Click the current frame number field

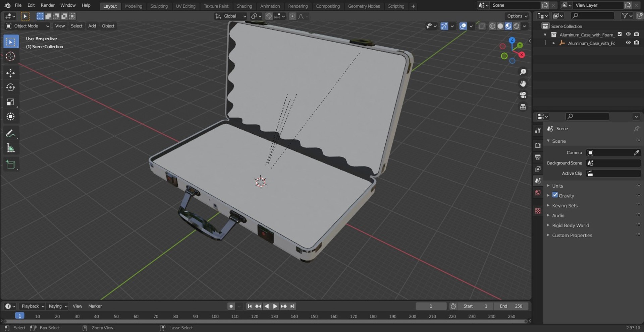(x=431, y=306)
